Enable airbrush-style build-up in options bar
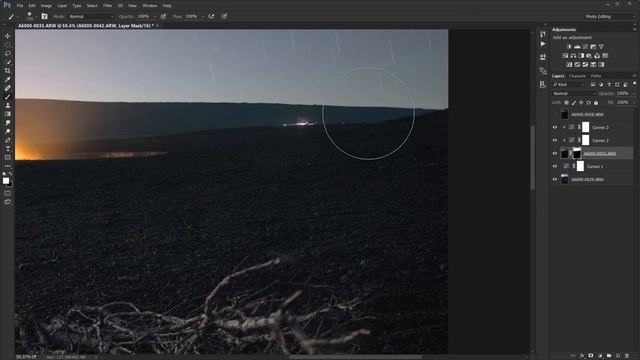The width and height of the screenshot is (640, 360). [211, 16]
